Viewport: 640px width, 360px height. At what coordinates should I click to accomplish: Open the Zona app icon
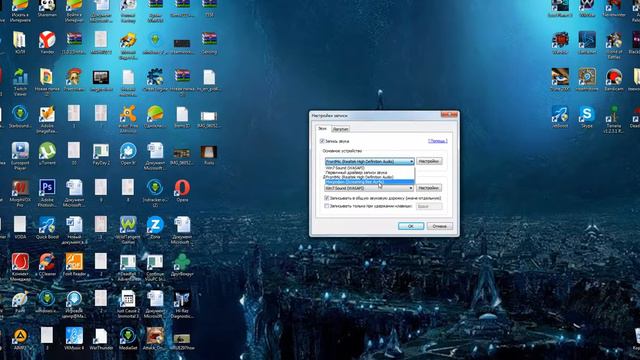click(x=155, y=225)
